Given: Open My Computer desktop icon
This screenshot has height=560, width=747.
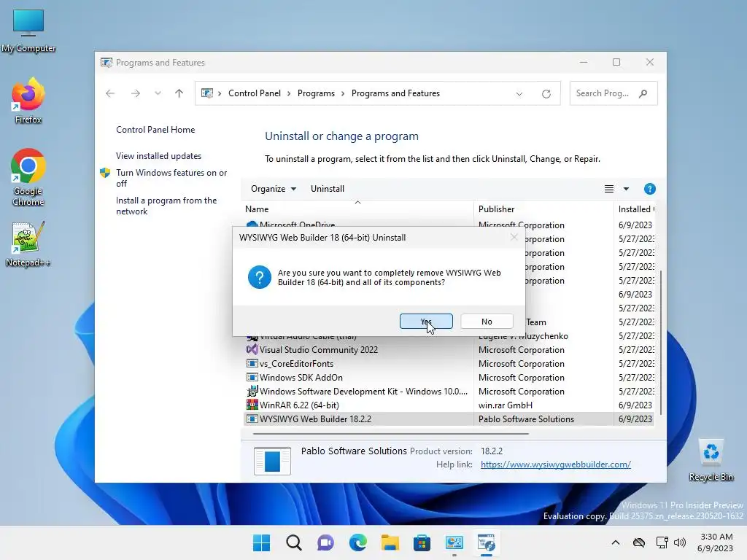Looking at the screenshot, I should 28,31.
